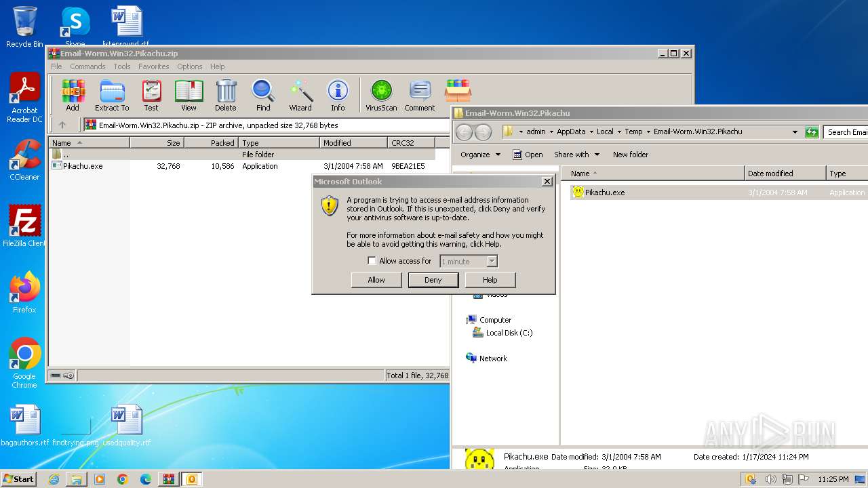Click Deny in the Outlook dialog

pos(433,280)
